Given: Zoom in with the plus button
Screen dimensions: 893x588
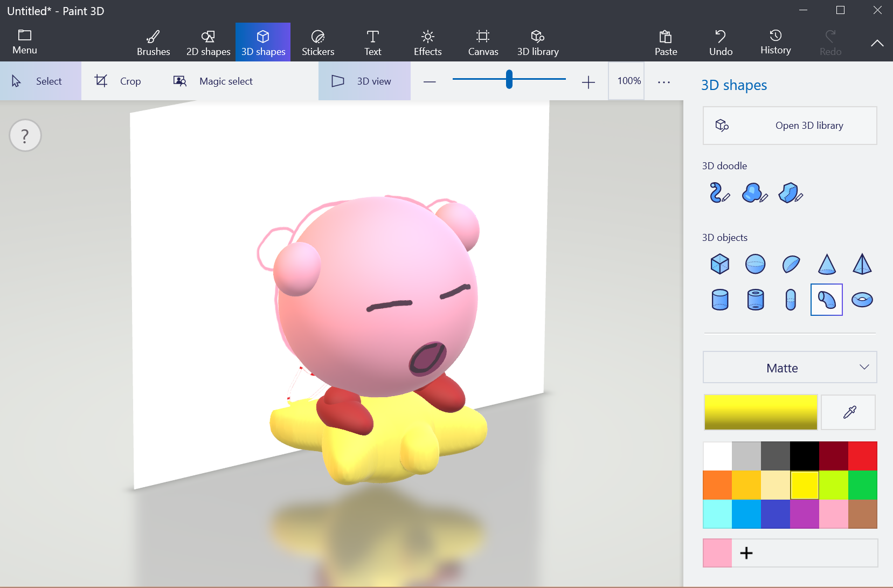Looking at the screenshot, I should pos(589,82).
